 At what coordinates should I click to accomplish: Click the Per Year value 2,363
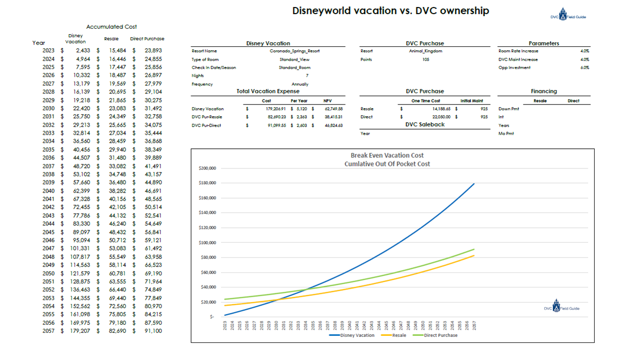(302, 117)
